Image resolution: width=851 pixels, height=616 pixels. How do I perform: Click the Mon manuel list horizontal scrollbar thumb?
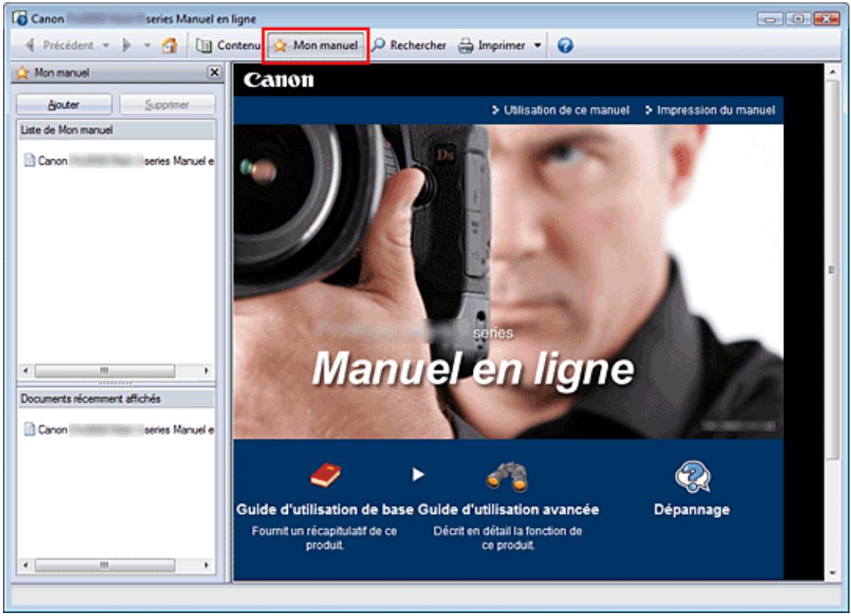click(x=104, y=371)
